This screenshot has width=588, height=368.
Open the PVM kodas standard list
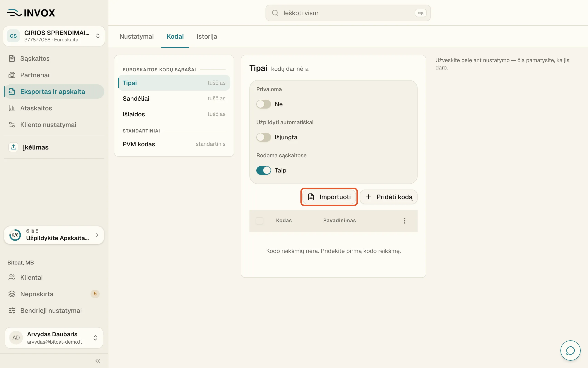coord(174,144)
